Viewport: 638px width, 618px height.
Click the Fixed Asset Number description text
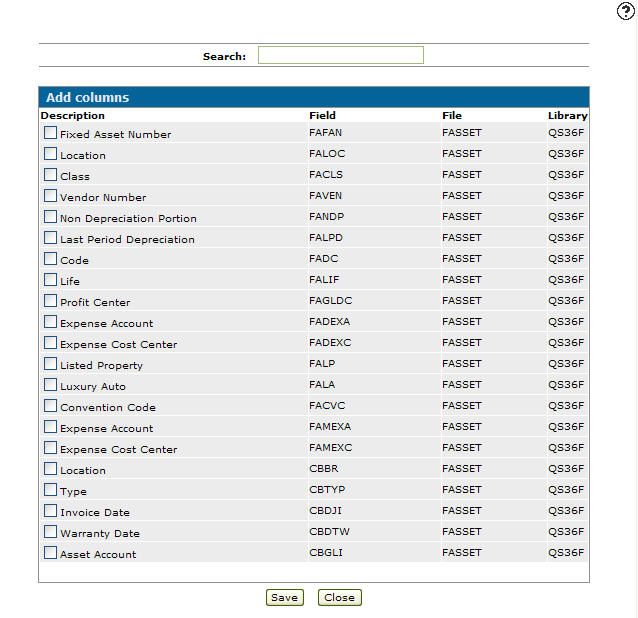click(x=116, y=135)
